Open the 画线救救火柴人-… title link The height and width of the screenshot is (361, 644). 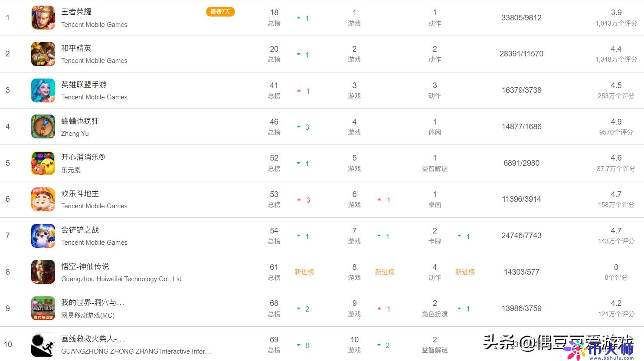pyautogui.click(x=93, y=339)
